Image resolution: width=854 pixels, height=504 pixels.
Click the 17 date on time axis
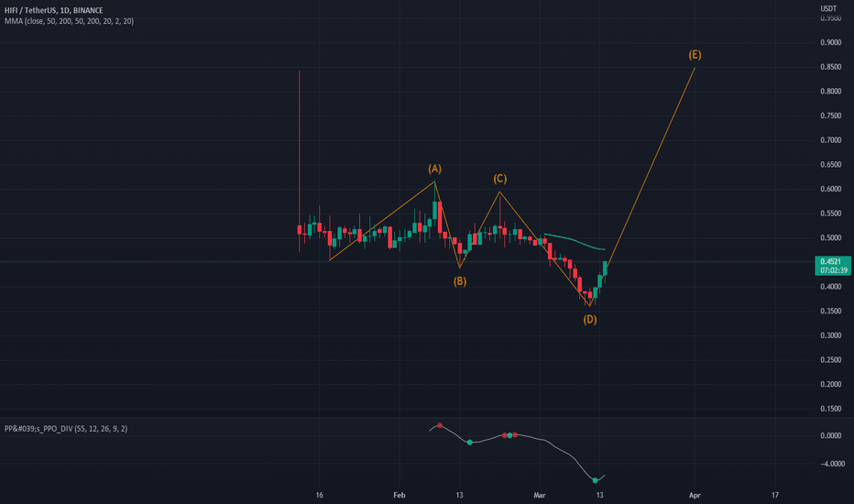click(775, 495)
